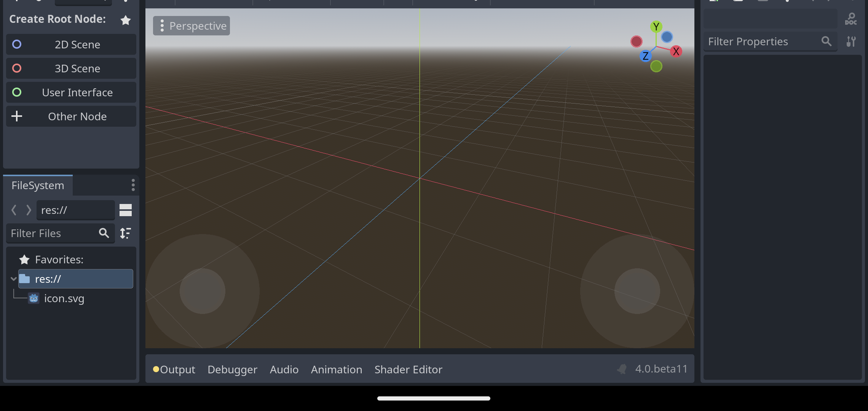
Task: Collapse the res:// folder in Favorites
Action: (x=14, y=279)
